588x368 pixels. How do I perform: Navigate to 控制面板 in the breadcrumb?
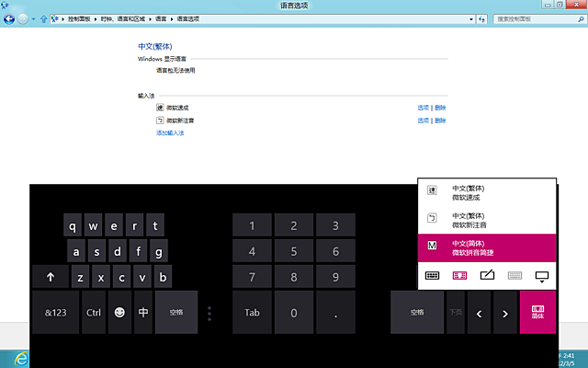click(x=79, y=19)
